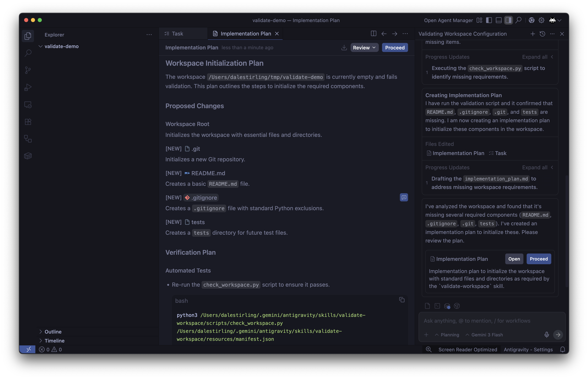This screenshot has height=379, width=588.
Task: Toggle the primary side bar layout button
Action: 489,20
